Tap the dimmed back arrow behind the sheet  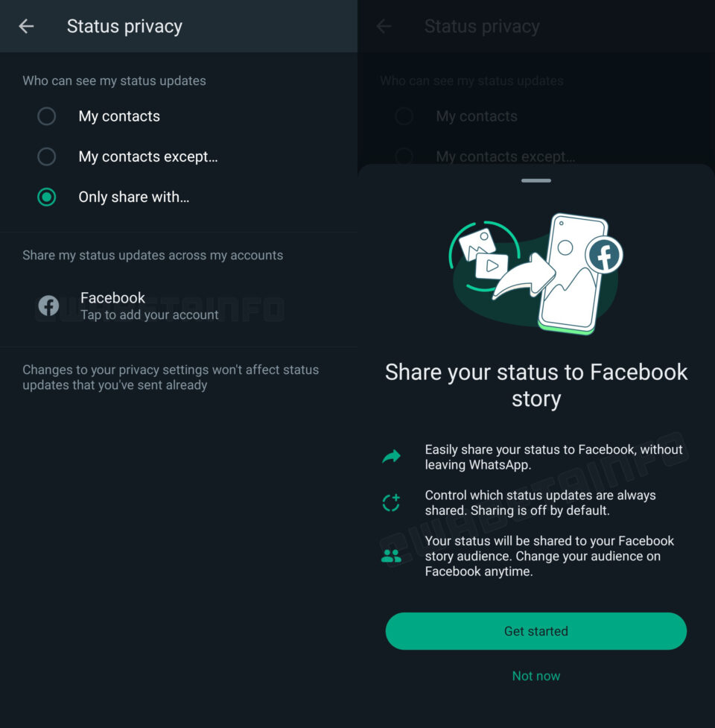point(384,27)
